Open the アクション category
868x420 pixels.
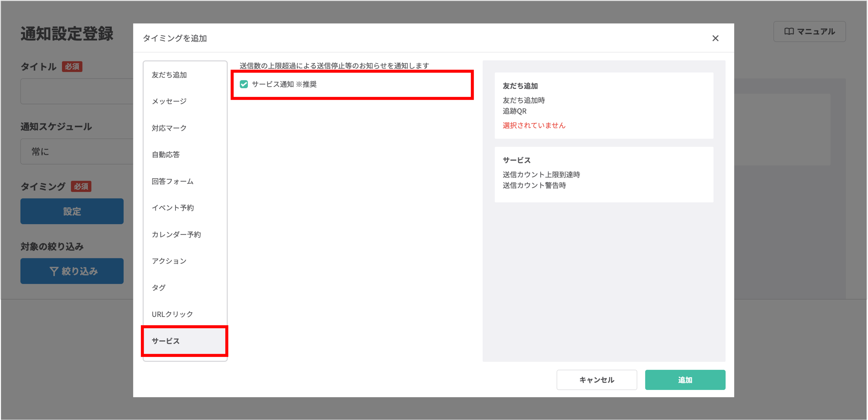tap(185, 261)
